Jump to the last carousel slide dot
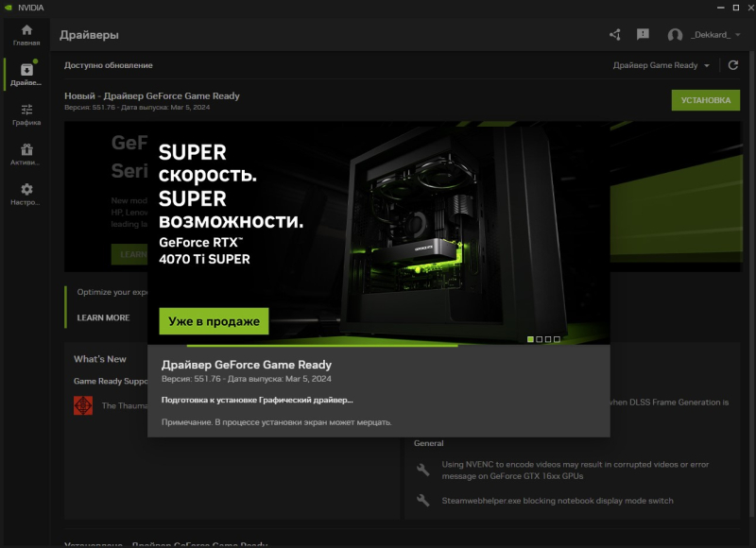 558,339
